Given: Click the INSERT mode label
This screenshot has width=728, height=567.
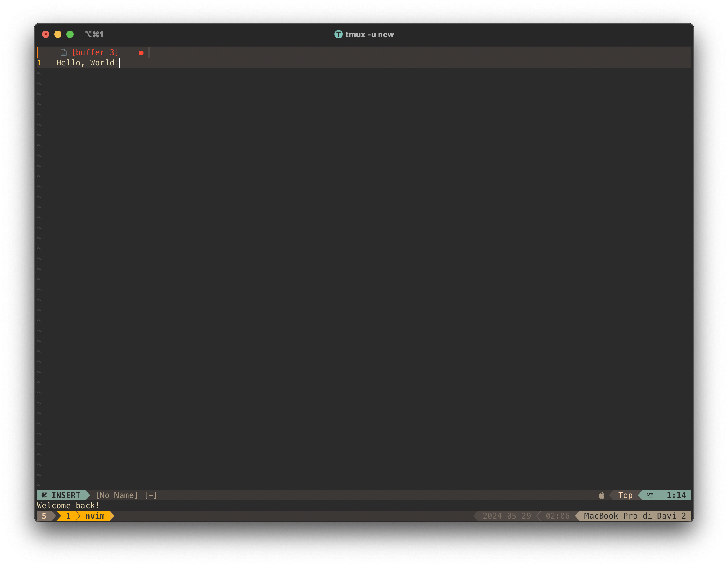Looking at the screenshot, I should click(x=66, y=495).
